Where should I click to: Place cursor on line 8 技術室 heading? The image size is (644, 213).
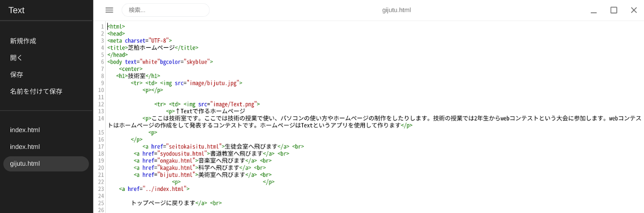click(136, 76)
